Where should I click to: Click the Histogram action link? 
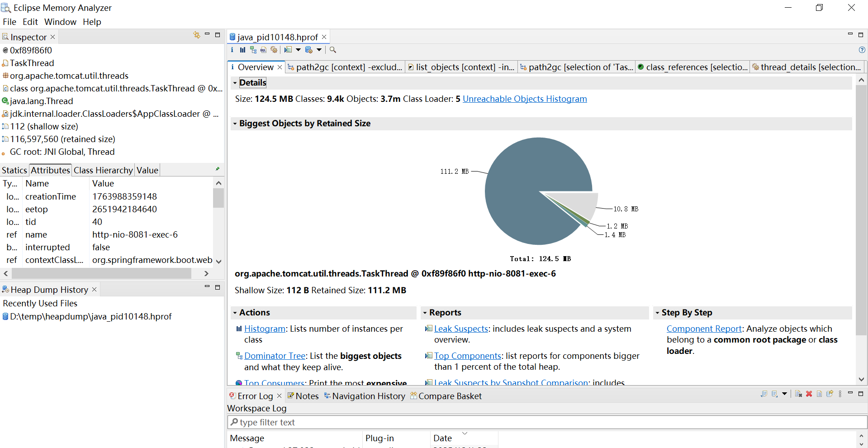point(265,329)
